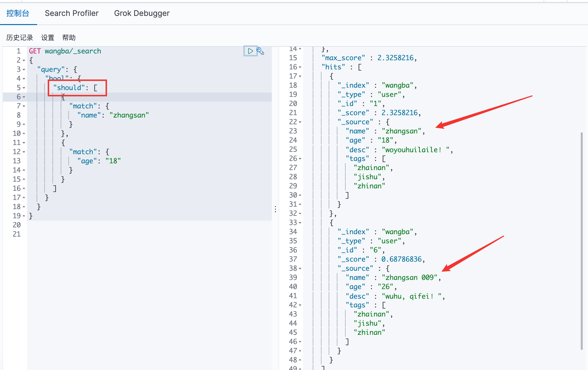Collapse the hits array at response line 16
This screenshot has width=588, height=370.
[x=300, y=67]
